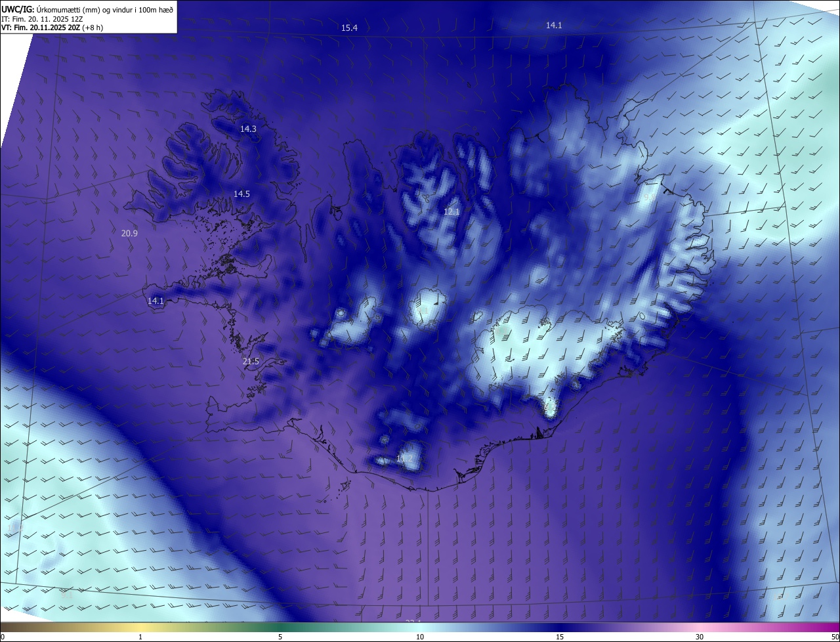Click the legend tick label 5
Screen dimensions: 840x642
point(280,637)
